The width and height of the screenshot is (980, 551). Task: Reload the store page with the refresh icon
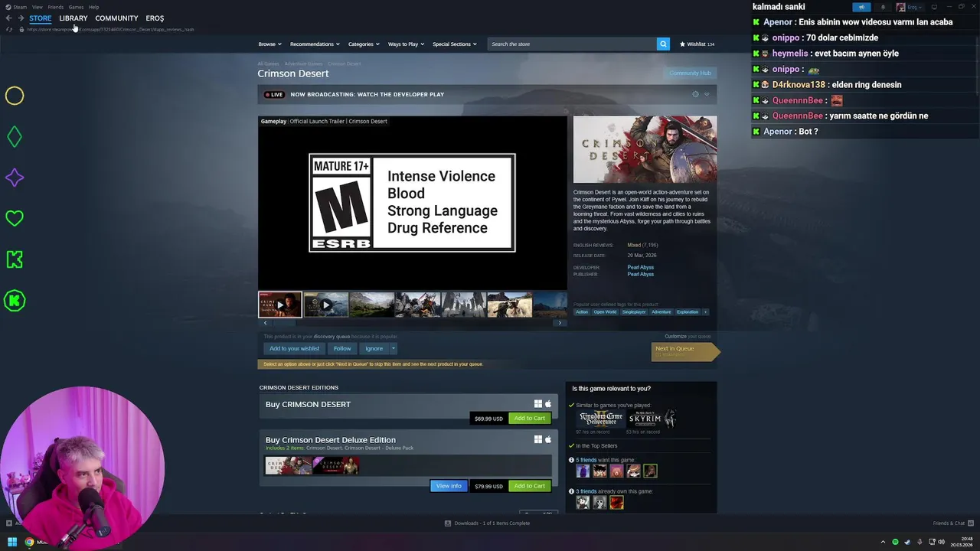8,29
